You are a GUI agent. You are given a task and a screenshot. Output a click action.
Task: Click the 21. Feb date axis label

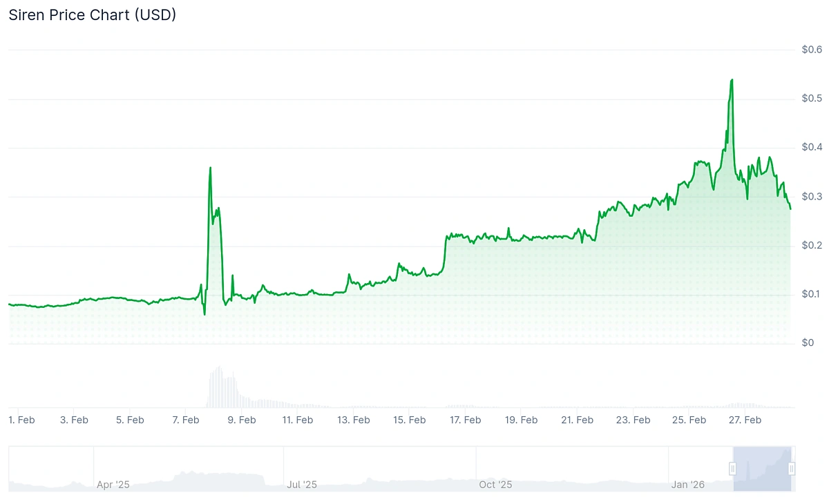coord(577,420)
